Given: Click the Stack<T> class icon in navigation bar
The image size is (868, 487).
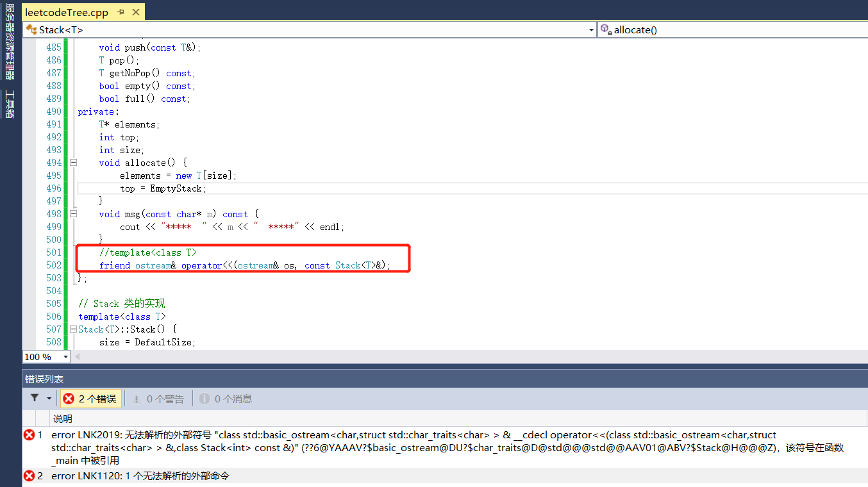Looking at the screenshot, I should (x=31, y=29).
